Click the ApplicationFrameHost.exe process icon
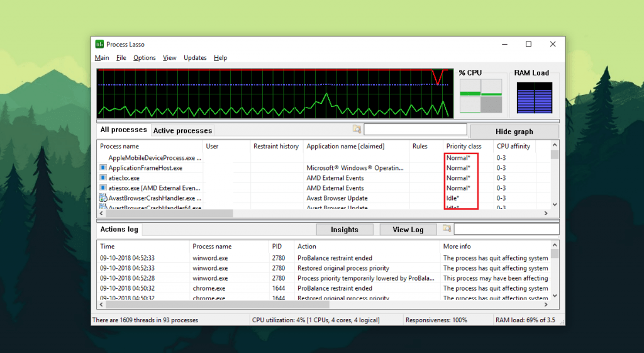 pyautogui.click(x=103, y=167)
